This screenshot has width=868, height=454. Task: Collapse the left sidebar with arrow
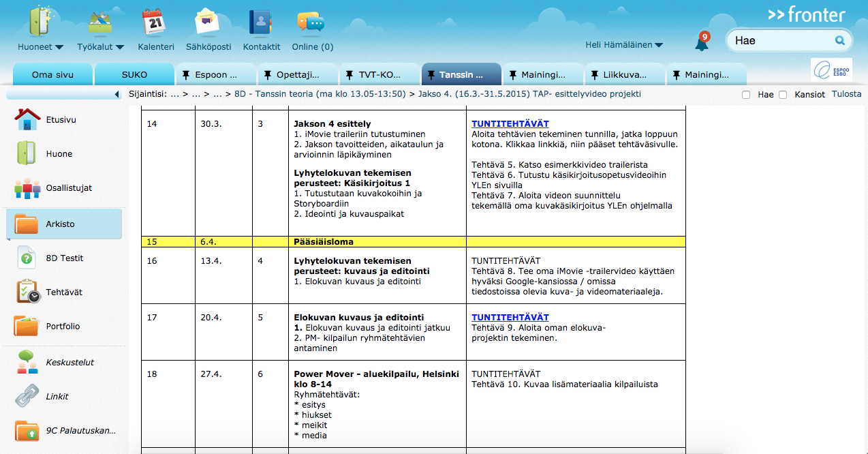coord(117,94)
